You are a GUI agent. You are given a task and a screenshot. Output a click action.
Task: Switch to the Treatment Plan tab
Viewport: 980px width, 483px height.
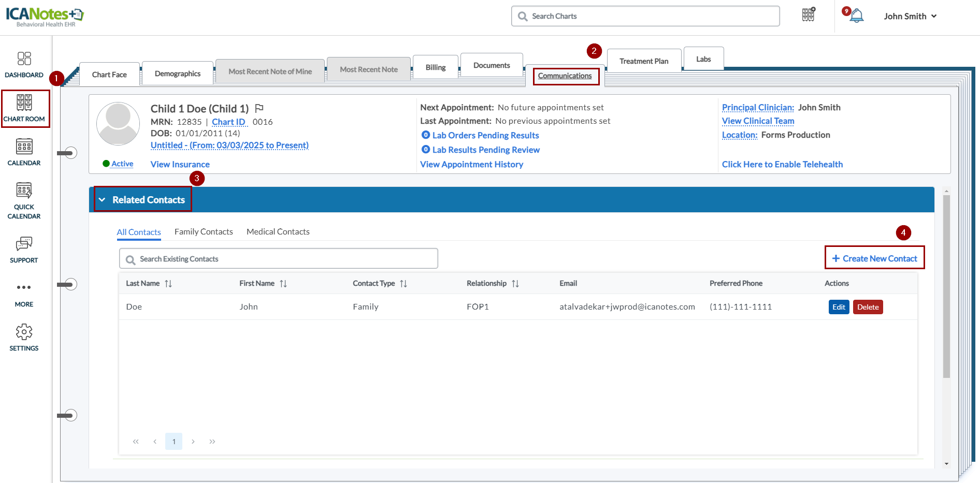643,61
